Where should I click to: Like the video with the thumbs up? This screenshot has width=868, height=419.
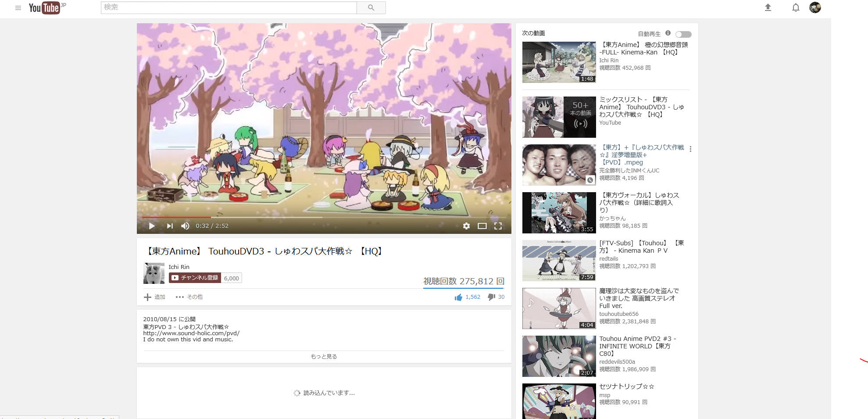coord(457,297)
